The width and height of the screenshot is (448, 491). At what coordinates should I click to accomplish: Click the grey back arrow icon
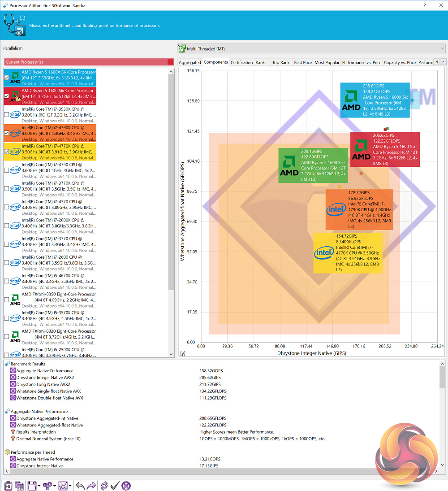point(80,486)
